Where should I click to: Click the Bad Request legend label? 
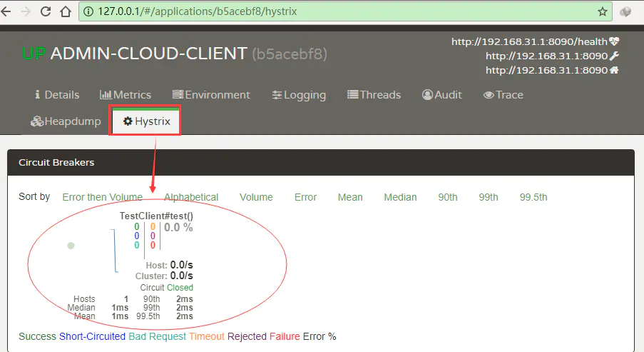coord(158,336)
